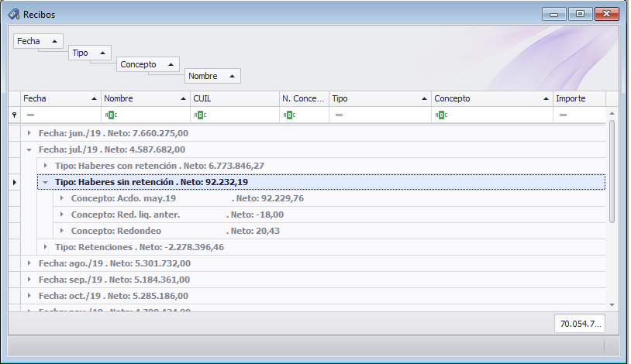Collapse the Fecha: jul./19 group
The image size is (631, 364).
pyautogui.click(x=29, y=149)
